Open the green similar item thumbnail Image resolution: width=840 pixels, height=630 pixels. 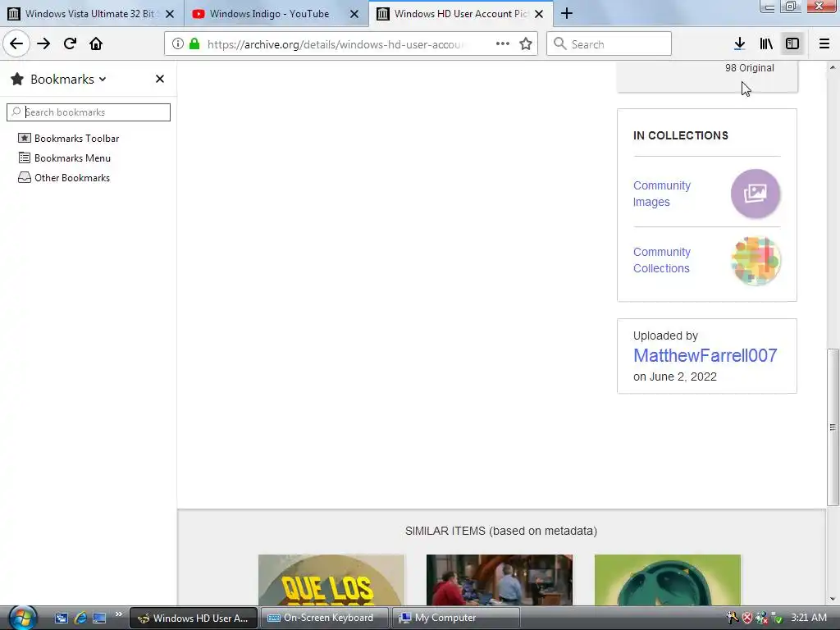[668, 580]
